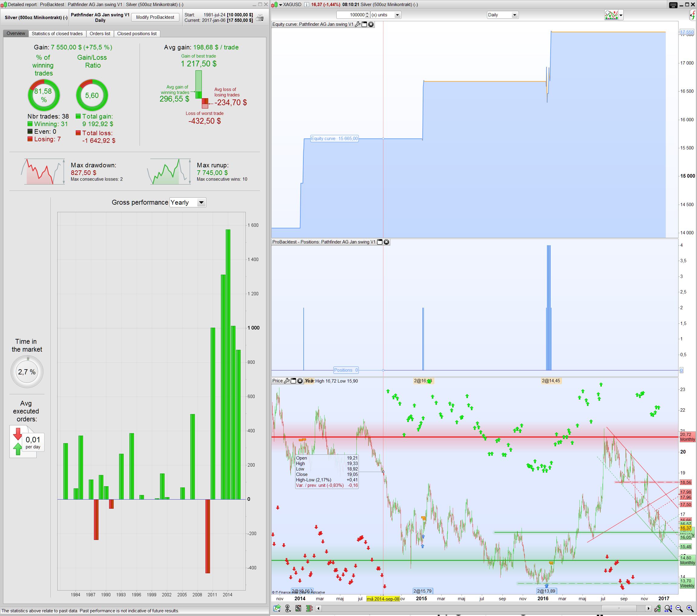Switch to Statistics of closed trades tab
This screenshot has width=697, height=616.
pyautogui.click(x=57, y=33)
